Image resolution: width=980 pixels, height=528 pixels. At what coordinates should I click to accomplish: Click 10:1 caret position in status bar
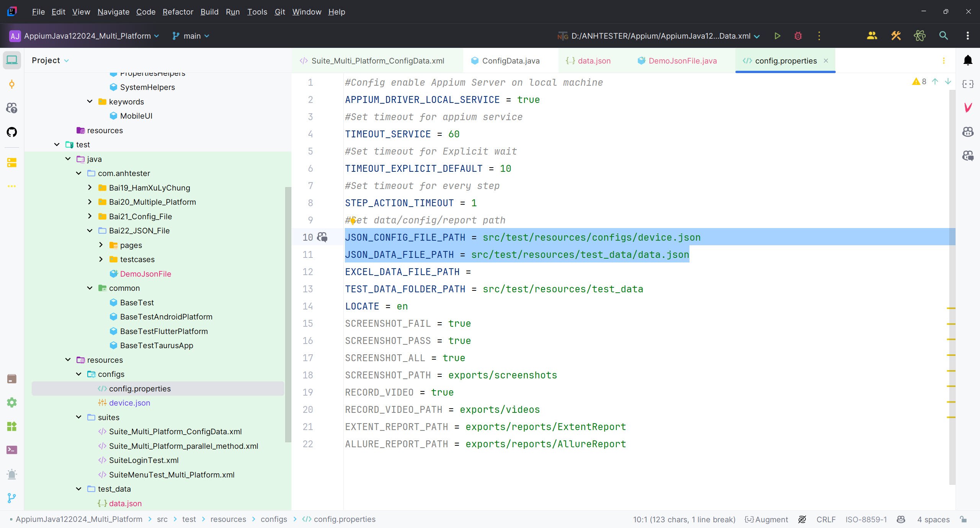684,519
